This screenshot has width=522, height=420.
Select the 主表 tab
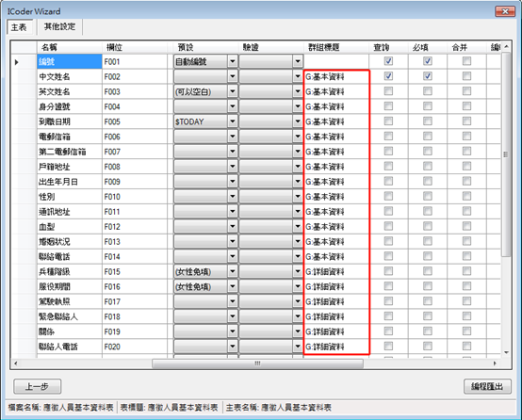pyautogui.click(x=20, y=27)
